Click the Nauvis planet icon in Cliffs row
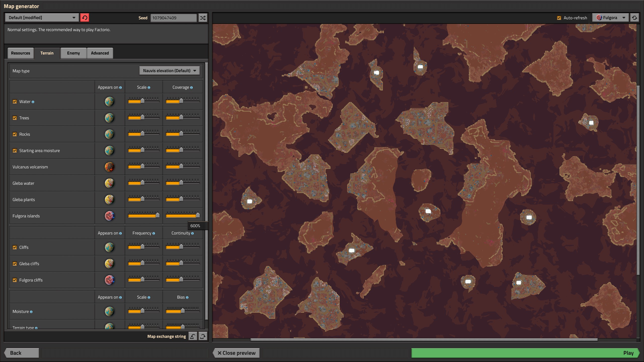The width and height of the screenshot is (644, 362). point(109,247)
